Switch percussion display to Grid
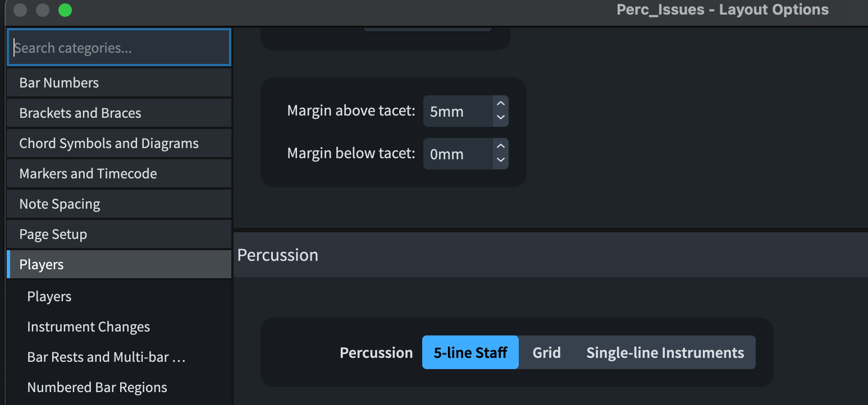868x405 pixels. coord(546,352)
